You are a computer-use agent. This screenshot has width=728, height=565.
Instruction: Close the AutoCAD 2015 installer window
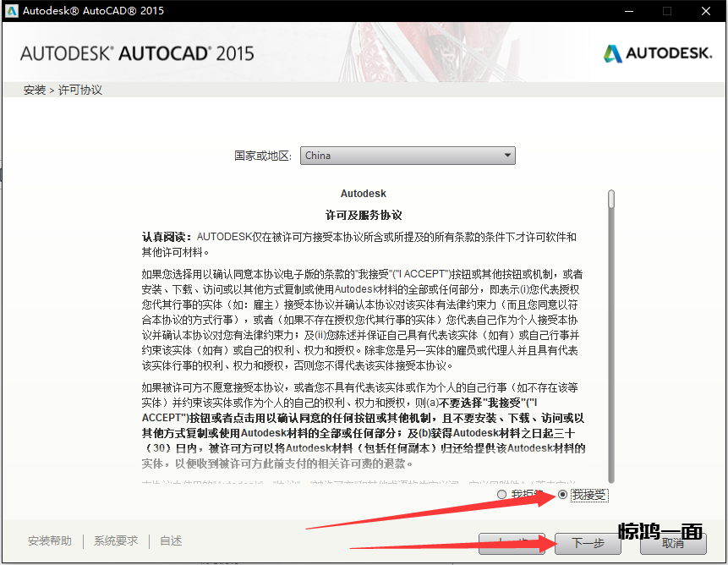point(705,11)
